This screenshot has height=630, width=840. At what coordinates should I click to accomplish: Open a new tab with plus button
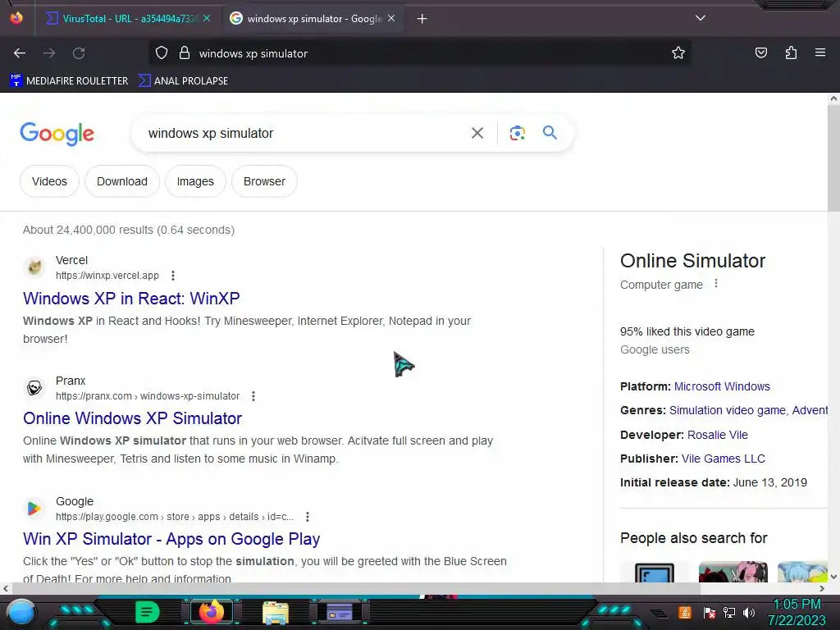(x=422, y=19)
